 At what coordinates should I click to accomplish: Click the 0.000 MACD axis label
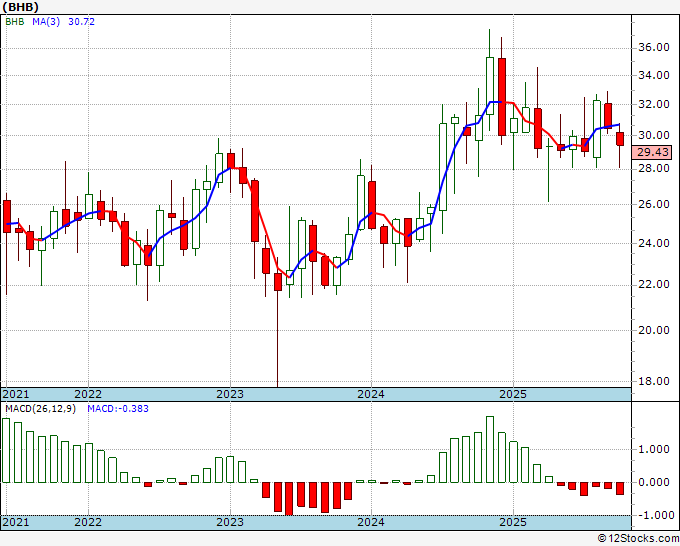tap(653, 482)
